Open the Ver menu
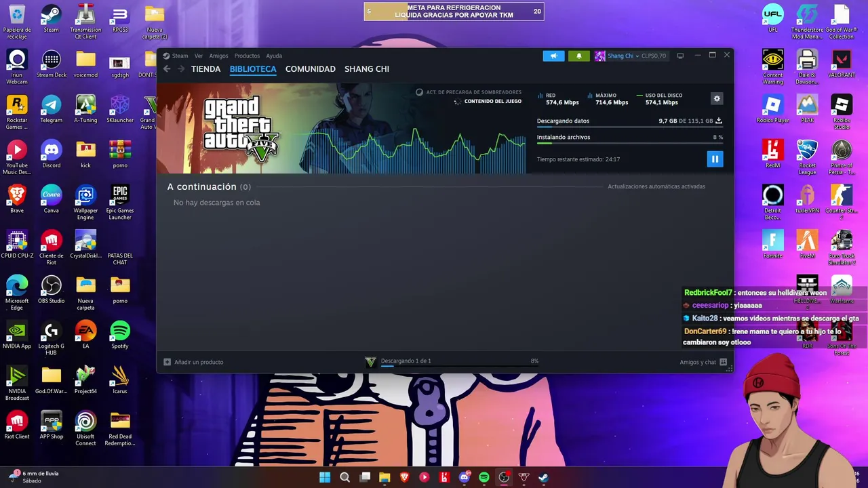 [199, 56]
